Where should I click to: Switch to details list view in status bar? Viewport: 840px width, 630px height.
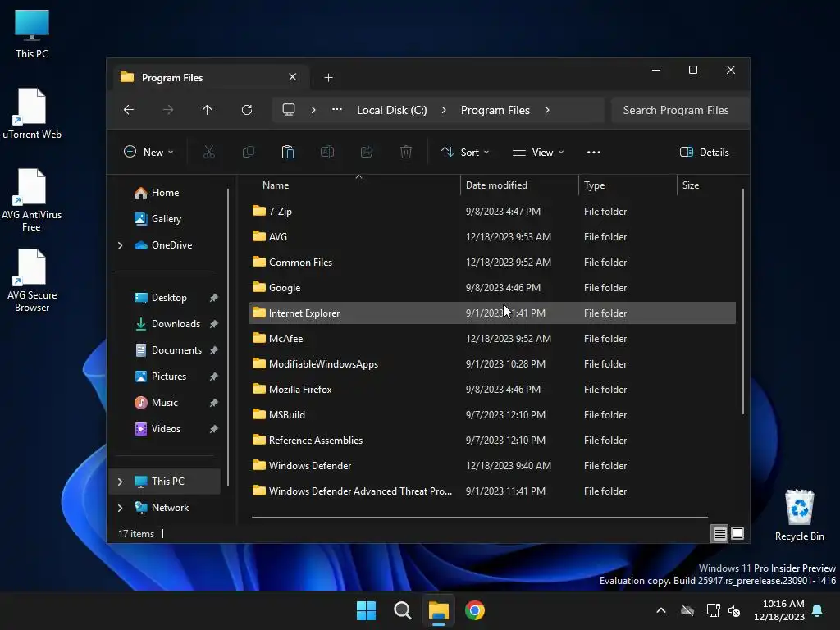pyautogui.click(x=719, y=533)
